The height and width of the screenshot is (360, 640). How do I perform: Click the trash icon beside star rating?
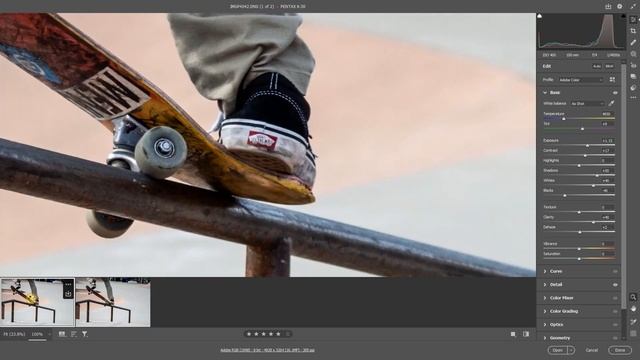point(288,334)
